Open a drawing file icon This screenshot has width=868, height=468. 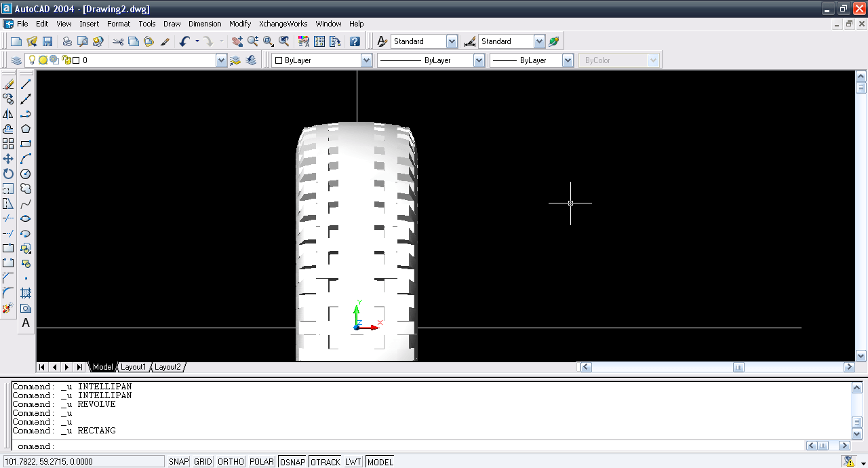[32, 41]
